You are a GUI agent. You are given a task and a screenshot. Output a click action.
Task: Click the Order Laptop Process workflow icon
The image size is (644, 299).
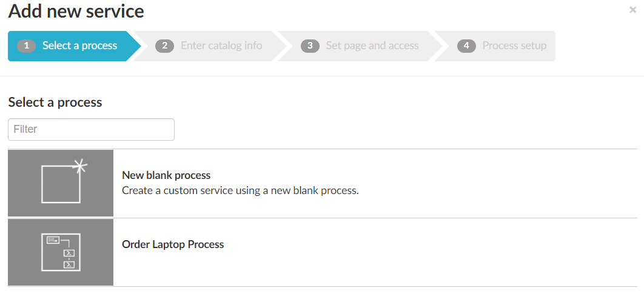tap(61, 252)
